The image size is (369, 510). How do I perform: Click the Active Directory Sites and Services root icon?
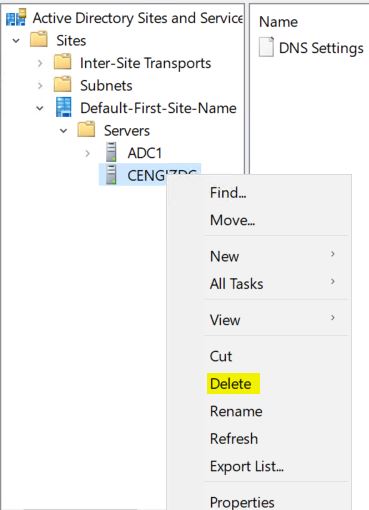click(x=16, y=18)
